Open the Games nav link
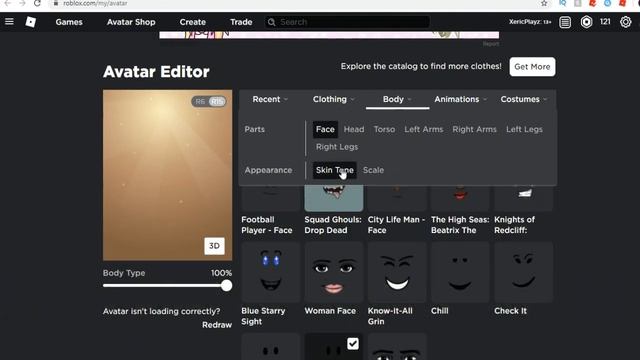 (x=69, y=22)
